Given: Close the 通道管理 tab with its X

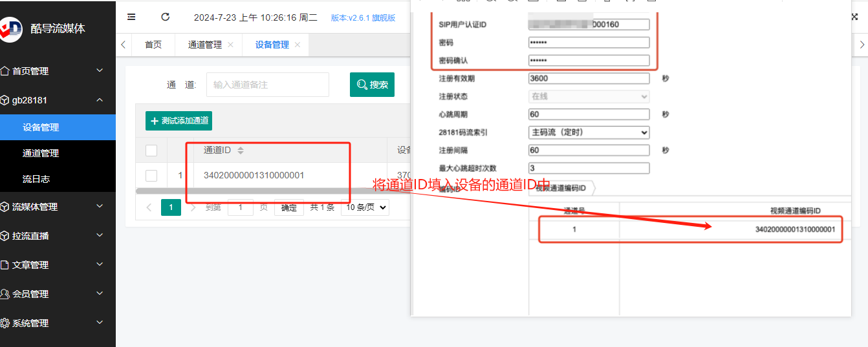Looking at the screenshot, I should pos(231,45).
